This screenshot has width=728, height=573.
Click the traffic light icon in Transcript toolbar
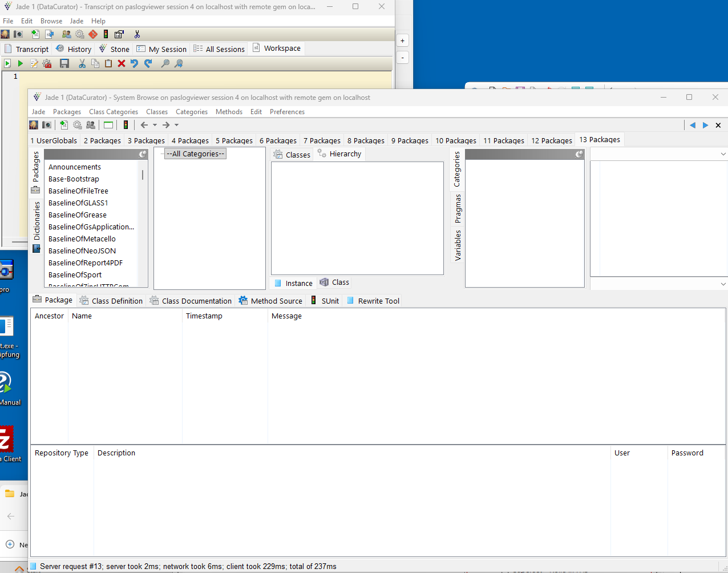click(106, 34)
